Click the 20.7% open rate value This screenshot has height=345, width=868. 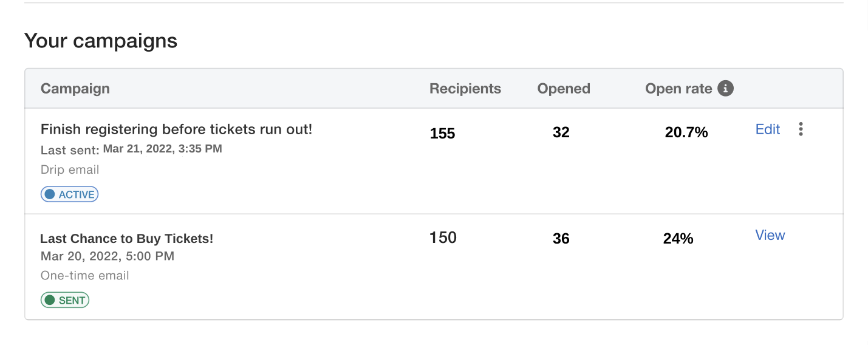pos(686,132)
